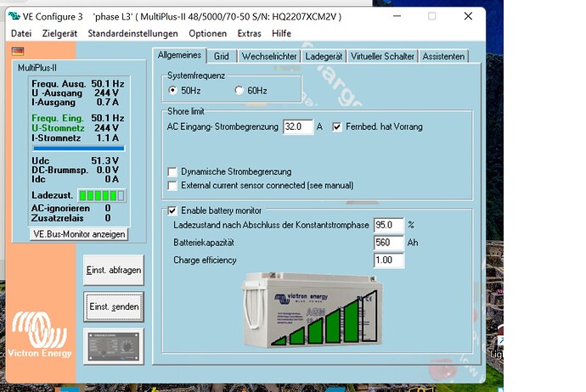Click the Victron Energy logo
Image resolution: width=586 pixels, height=392 pixels.
tap(40, 335)
